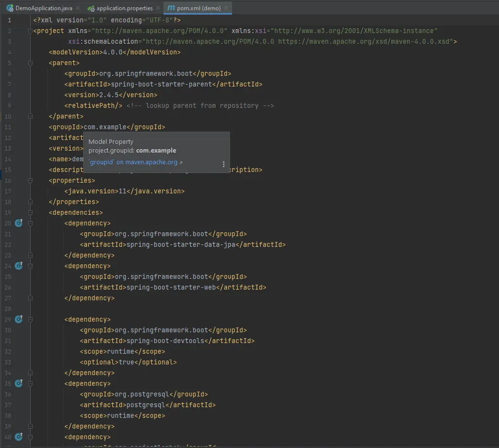The image size is (499, 448).
Task: Collapse the properties block at line 16
Action: [x=30, y=181]
